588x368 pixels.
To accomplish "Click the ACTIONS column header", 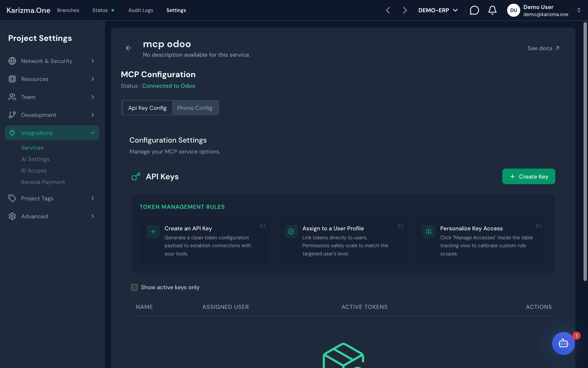I will [x=539, y=307].
